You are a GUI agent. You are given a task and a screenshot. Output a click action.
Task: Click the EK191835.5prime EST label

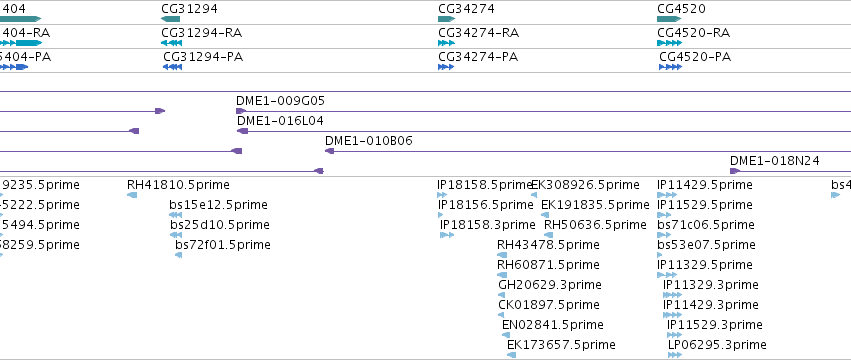point(595,205)
